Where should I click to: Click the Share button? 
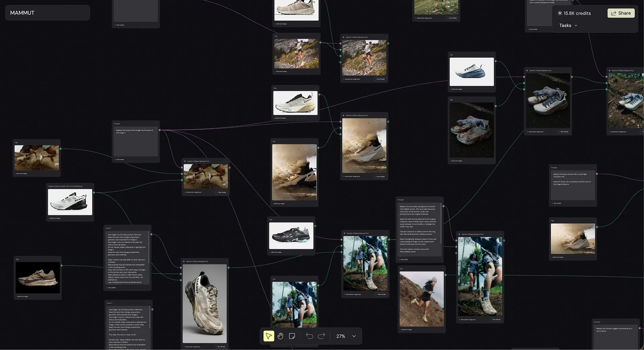click(x=621, y=13)
